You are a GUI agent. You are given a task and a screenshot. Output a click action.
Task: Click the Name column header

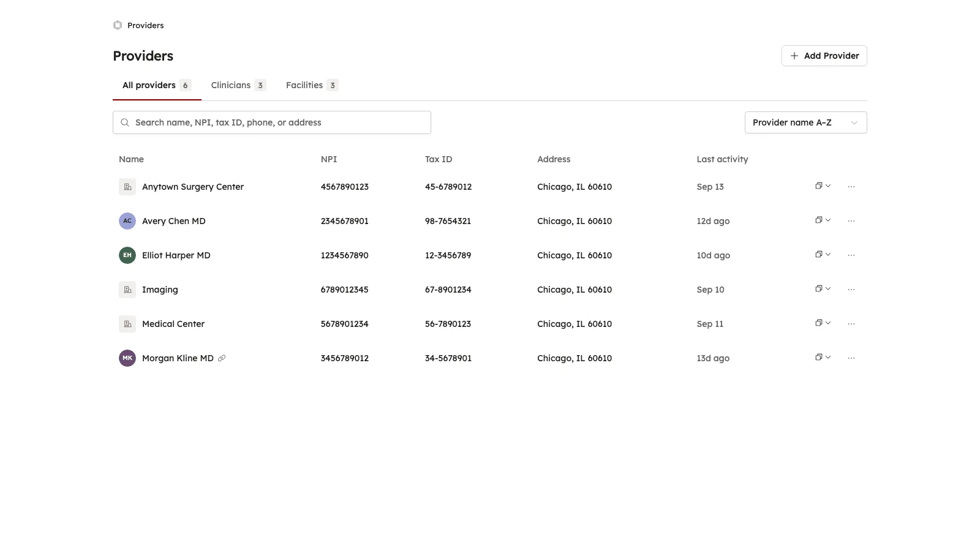(131, 159)
